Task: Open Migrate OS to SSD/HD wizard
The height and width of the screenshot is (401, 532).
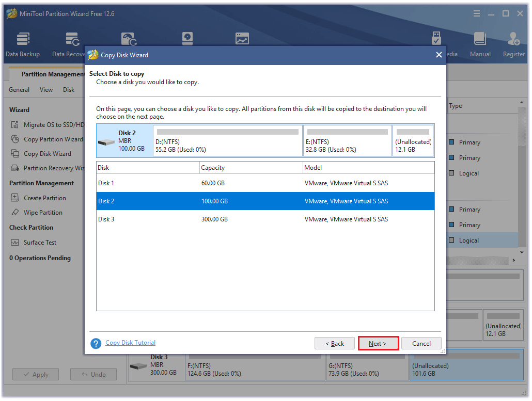Action: coord(48,125)
